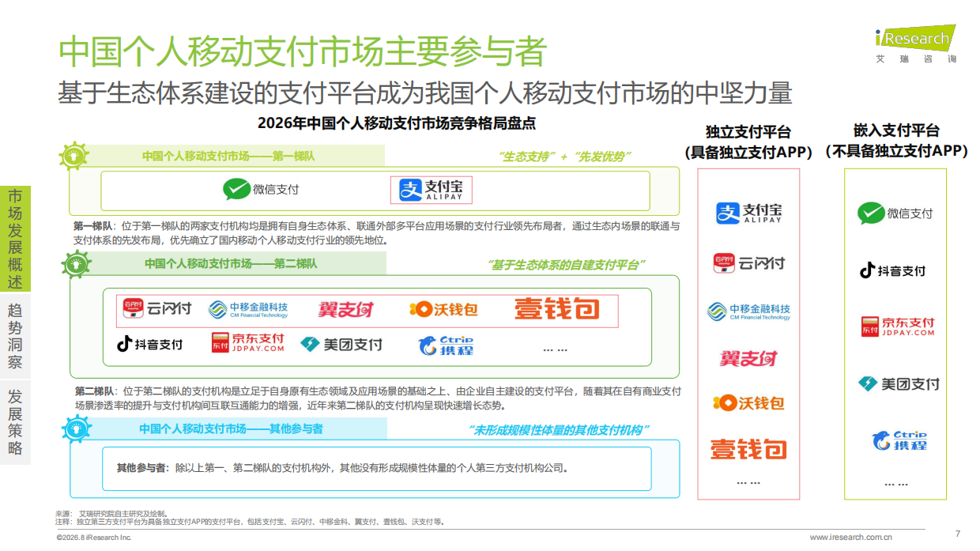Click the 第一梯队 description paragraph

pyautogui.click(x=375, y=232)
